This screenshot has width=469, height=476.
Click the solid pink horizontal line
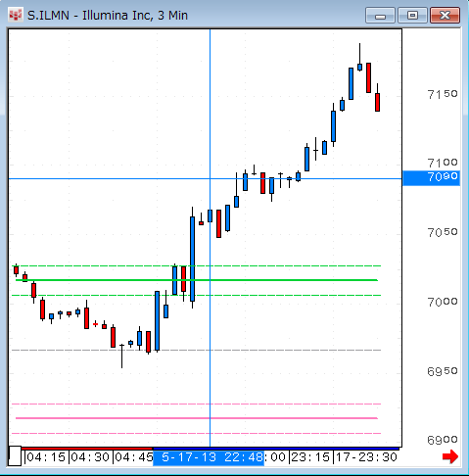197,418
